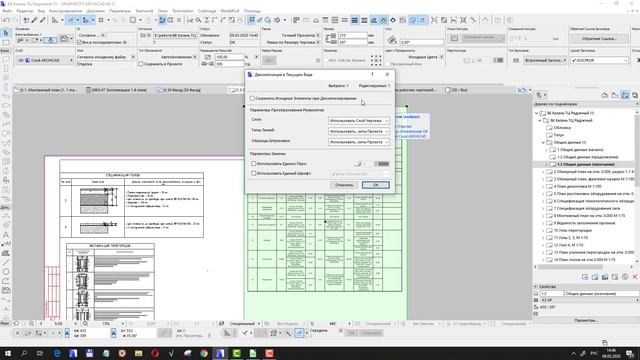Image resolution: width=640 pixels, height=360 pixels.
Task: Select the Line tool in the toolbox
Action: click(x=6, y=262)
